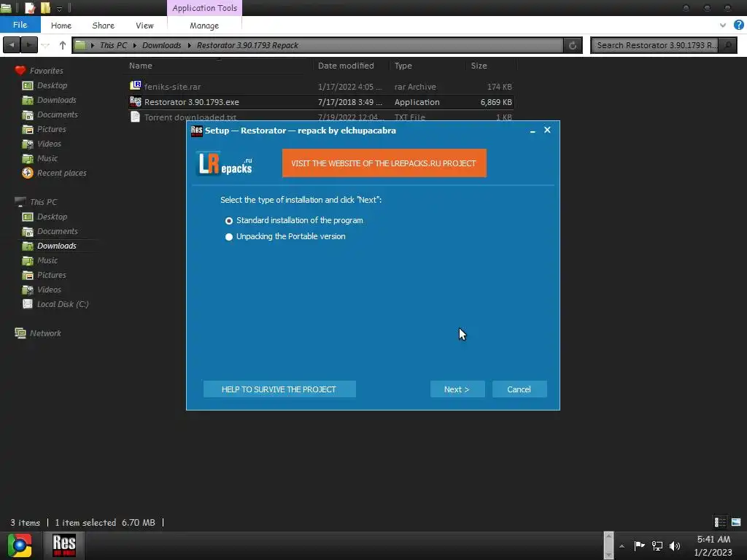The height and width of the screenshot is (560, 747).
Task: Click the Explorer folder icon at title bar left
Action: point(6,7)
